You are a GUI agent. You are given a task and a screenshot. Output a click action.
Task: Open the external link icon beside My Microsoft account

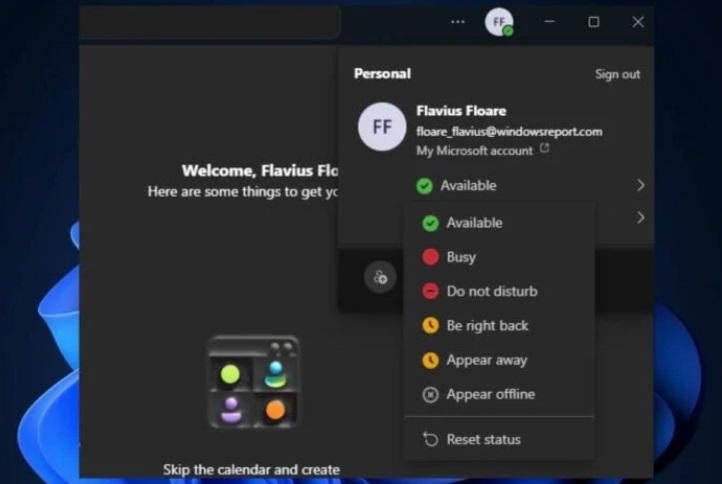pyautogui.click(x=545, y=148)
